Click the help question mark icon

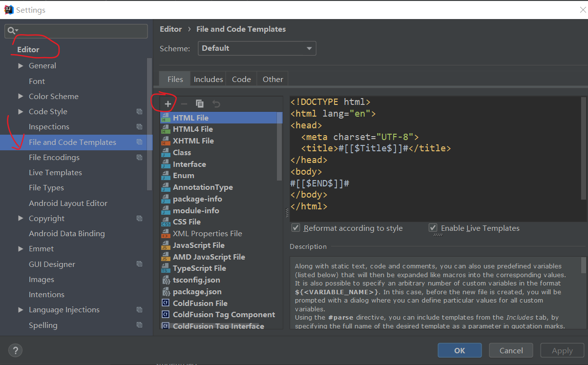pyautogui.click(x=15, y=350)
